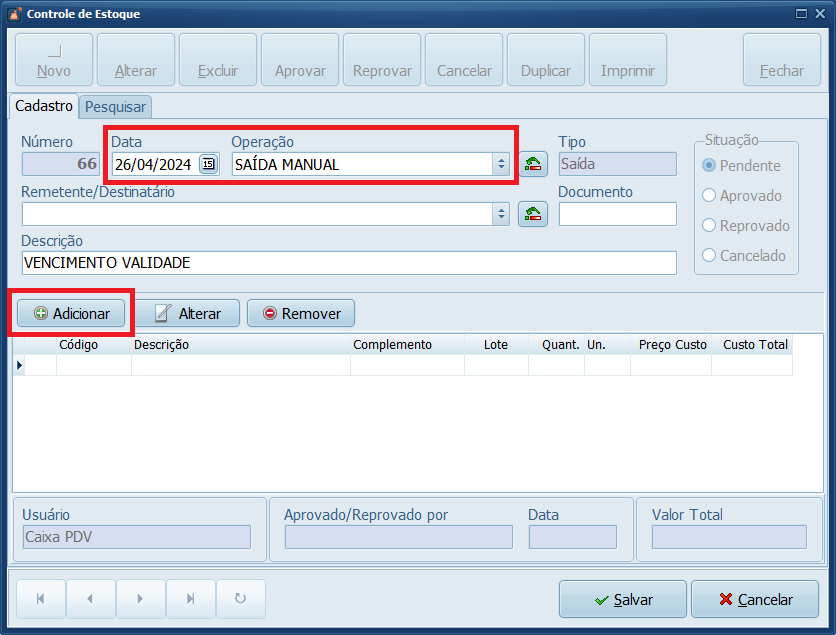The image size is (836, 635).
Task: Select the Pendente radio option
Action: tap(710, 166)
